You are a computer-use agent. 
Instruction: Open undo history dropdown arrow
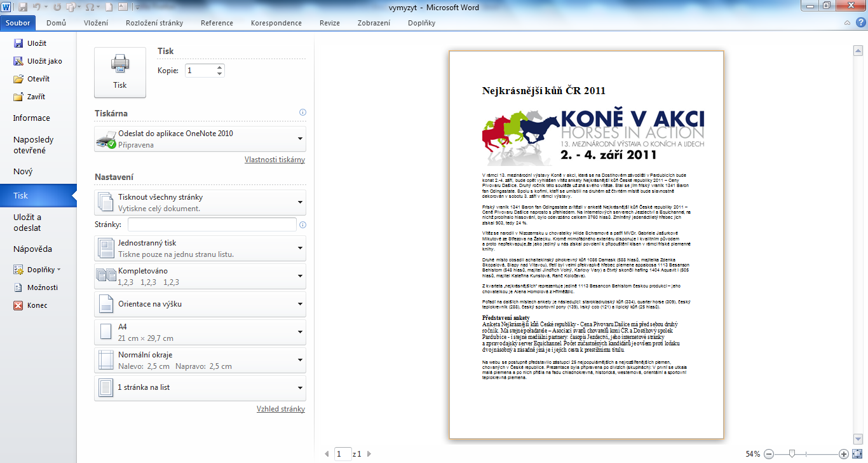tap(45, 8)
